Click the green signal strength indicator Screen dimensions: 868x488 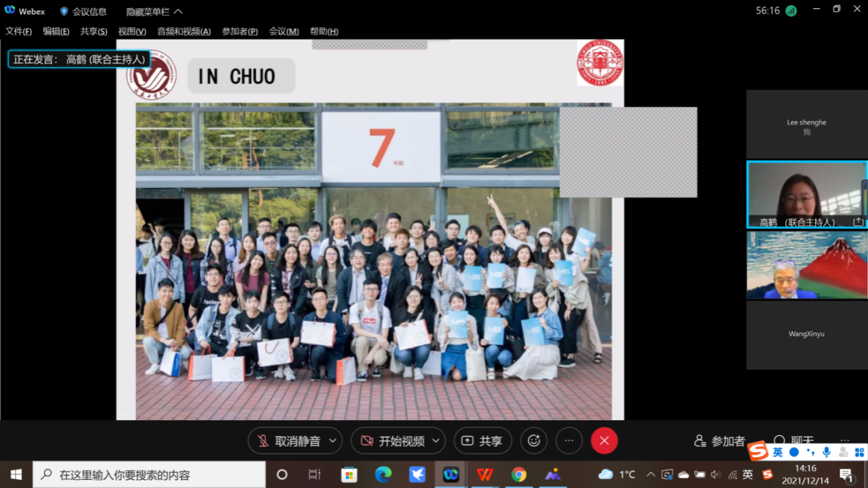pyautogui.click(x=791, y=11)
